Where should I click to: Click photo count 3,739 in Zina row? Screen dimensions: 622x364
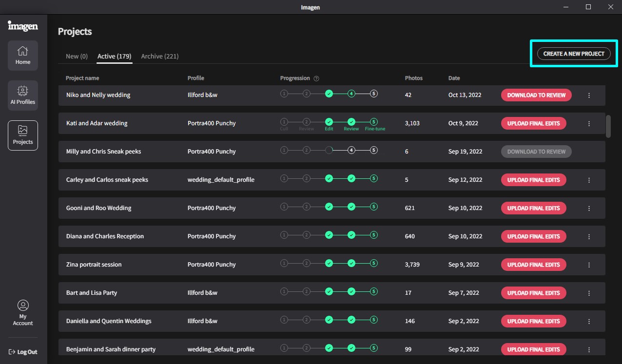412,265
